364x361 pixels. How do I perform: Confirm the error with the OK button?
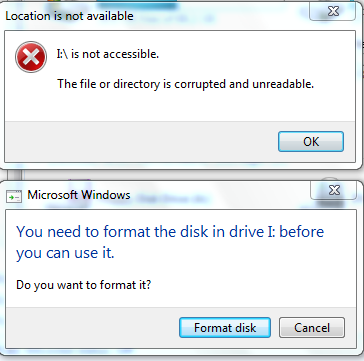click(311, 142)
